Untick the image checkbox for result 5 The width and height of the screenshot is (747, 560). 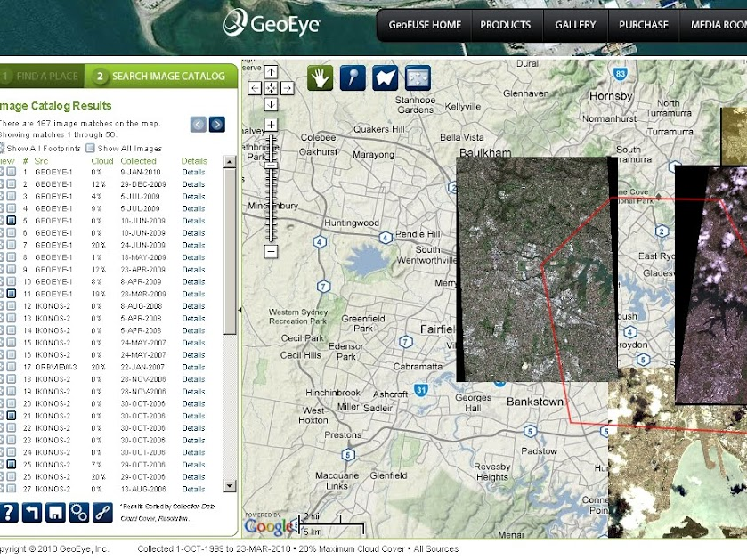click(x=12, y=221)
